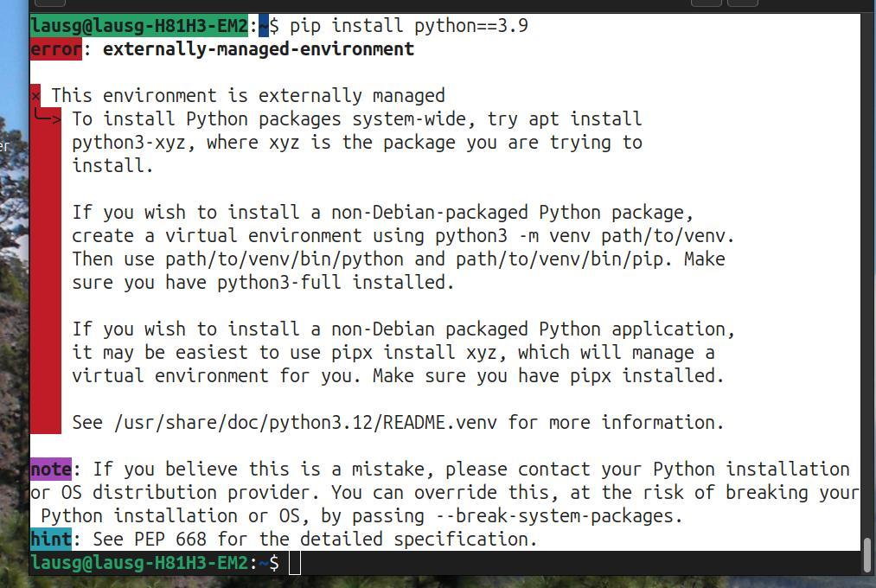The height and width of the screenshot is (588, 876).
Task: Click the terminal's vertical scrollbar handle
Action: pyautogui.click(x=867, y=555)
